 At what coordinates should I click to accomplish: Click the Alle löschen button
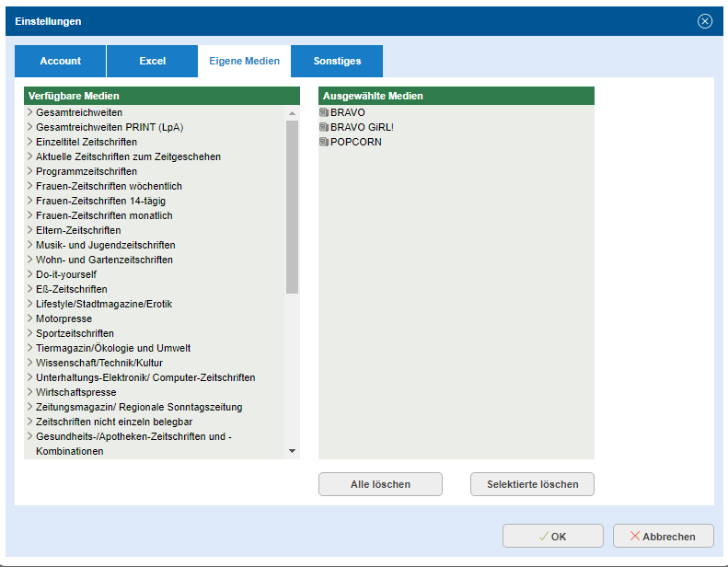[380, 484]
